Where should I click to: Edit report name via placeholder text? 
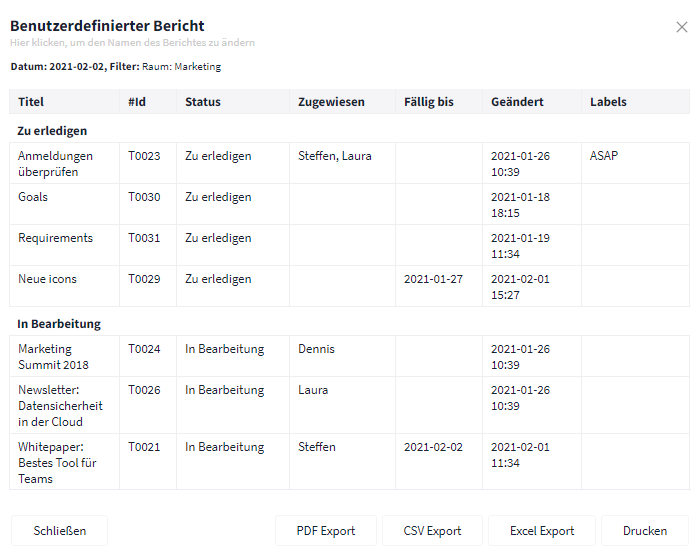(x=133, y=43)
